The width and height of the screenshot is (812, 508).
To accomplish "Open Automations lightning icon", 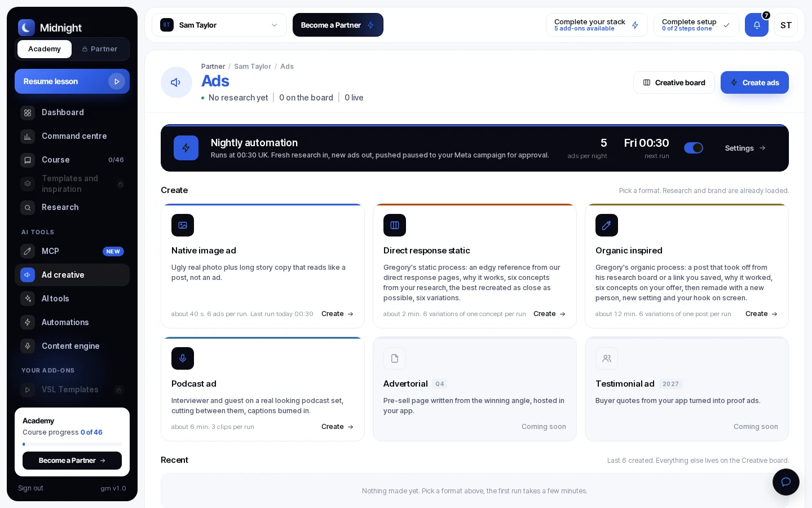I will 28,322.
